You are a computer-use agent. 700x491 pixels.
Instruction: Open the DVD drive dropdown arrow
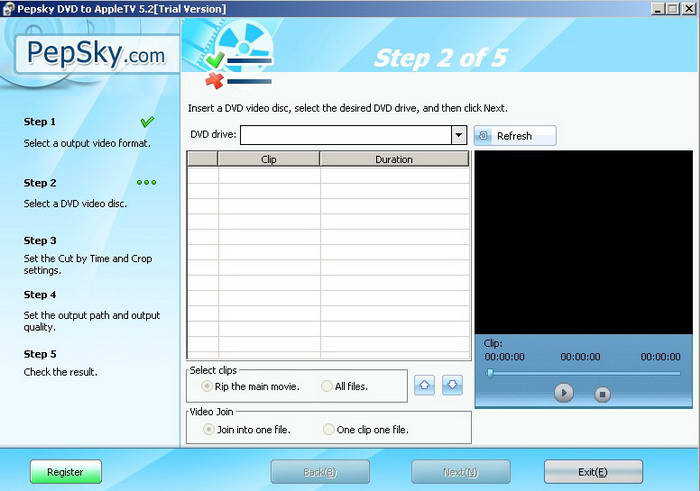[x=458, y=135]
